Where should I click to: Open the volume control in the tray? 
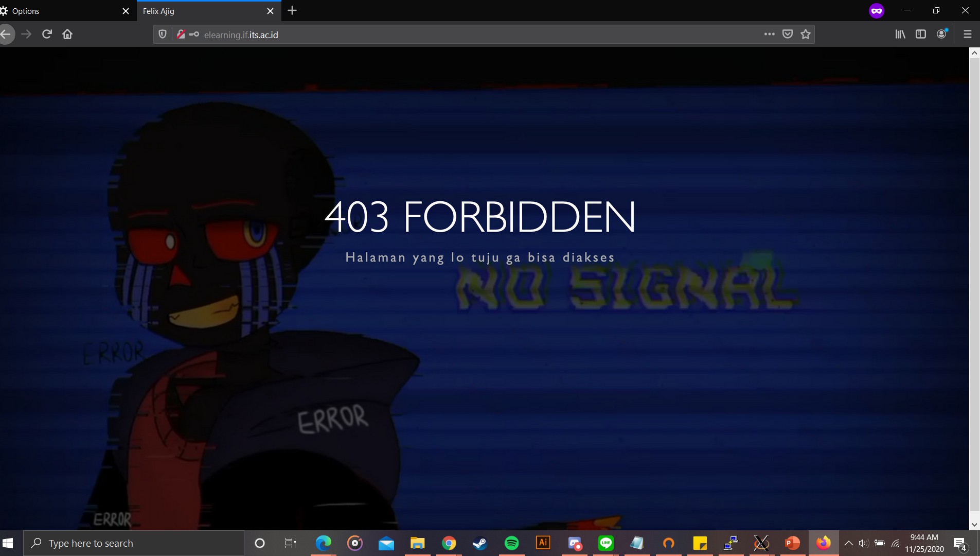[x=864, y=543]
